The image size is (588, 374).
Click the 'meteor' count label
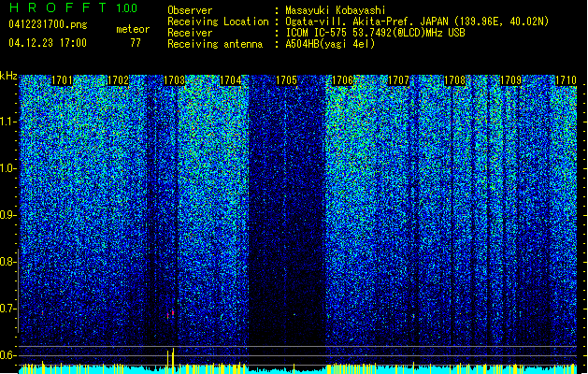click(133, 29)
